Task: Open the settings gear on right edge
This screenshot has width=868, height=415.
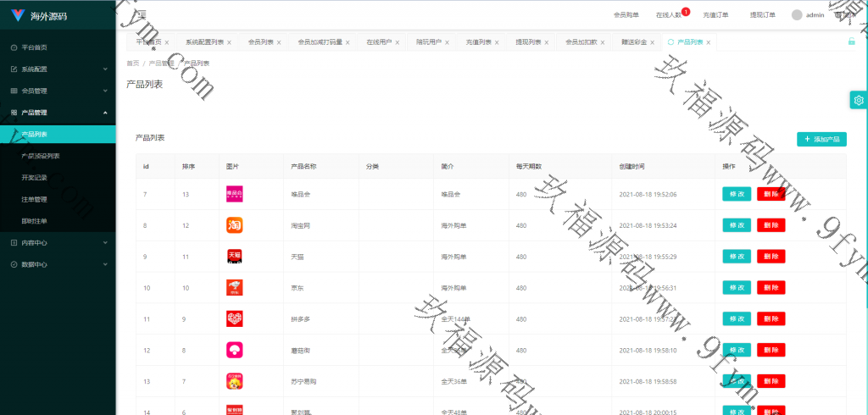Action: pos(859,101)
